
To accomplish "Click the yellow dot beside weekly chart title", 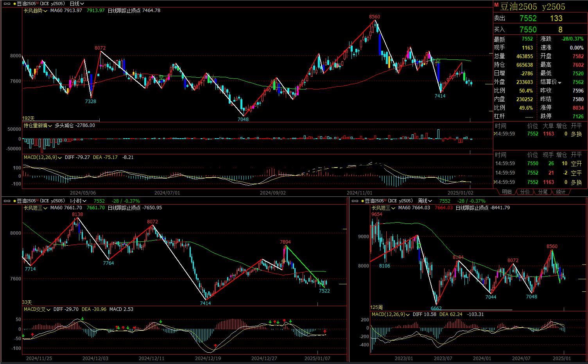I will [x=362, y=201].
